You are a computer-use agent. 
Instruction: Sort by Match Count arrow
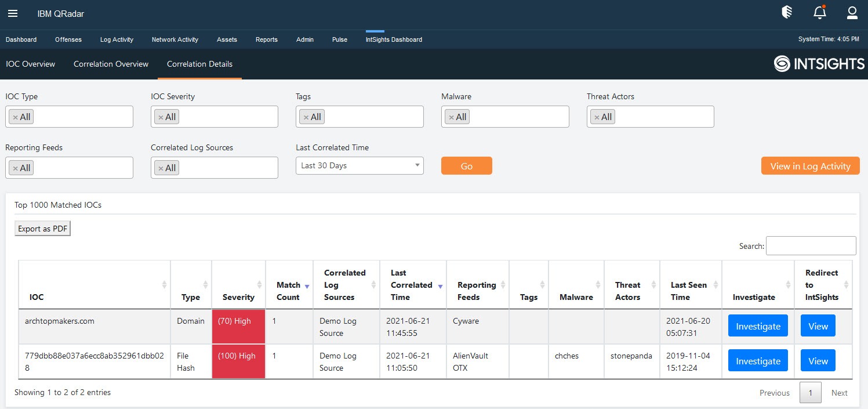[x=307, y=286]
